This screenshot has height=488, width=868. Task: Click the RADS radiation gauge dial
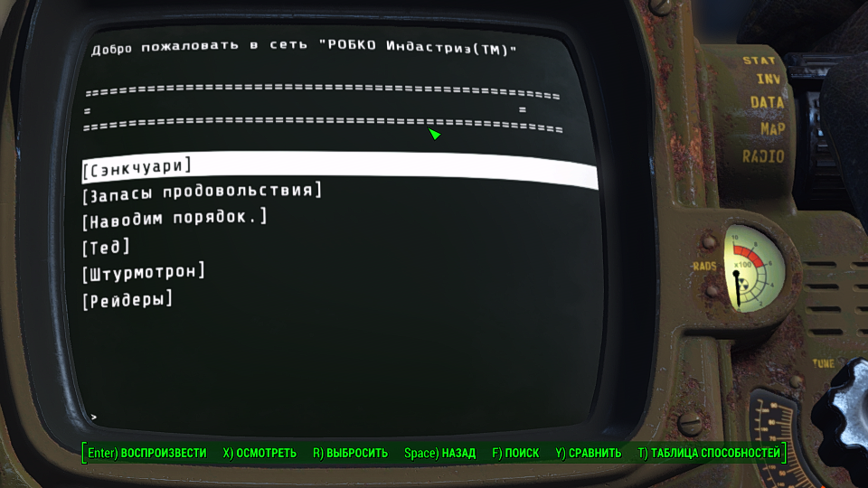point(754,269)
